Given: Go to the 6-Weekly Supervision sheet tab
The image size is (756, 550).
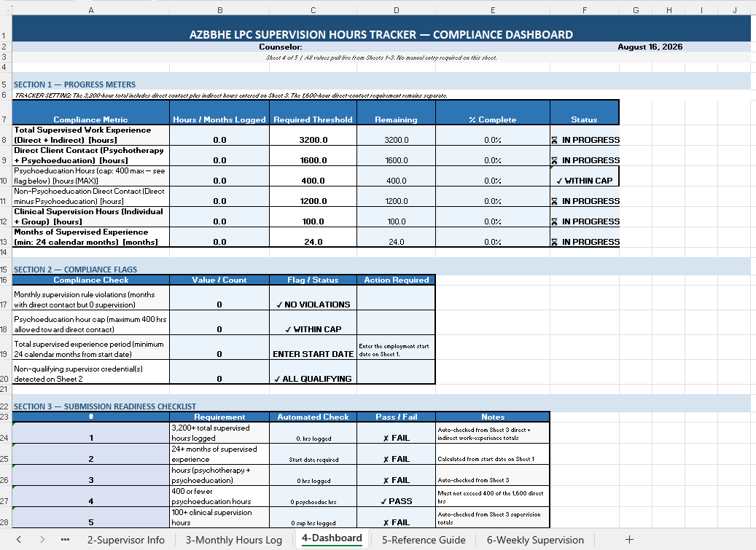Looking at the screenshot, I should (x=535, y=540).
